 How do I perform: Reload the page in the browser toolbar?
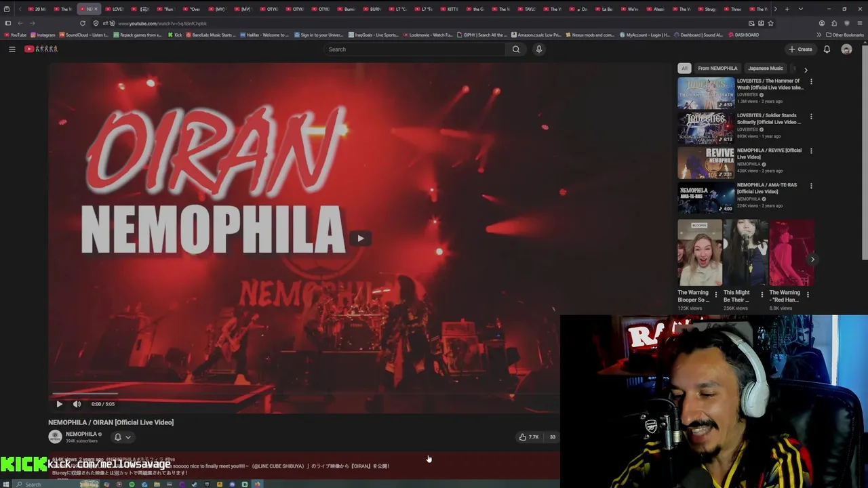83,23
